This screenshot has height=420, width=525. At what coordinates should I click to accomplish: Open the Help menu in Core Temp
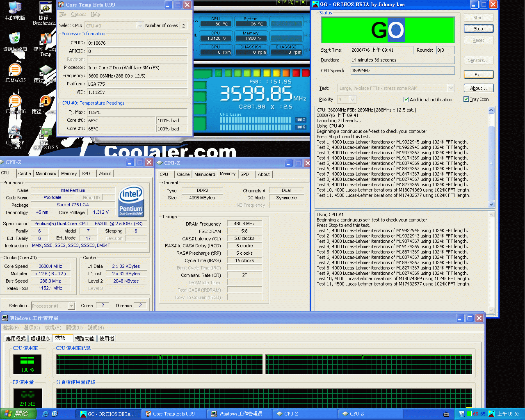pos(95,14)
